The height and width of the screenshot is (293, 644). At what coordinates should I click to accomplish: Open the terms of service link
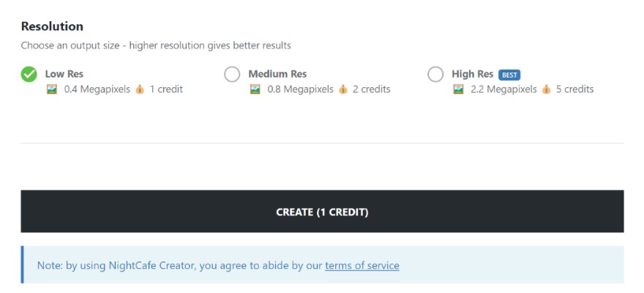pyautogui.click(x=362, y=265)
